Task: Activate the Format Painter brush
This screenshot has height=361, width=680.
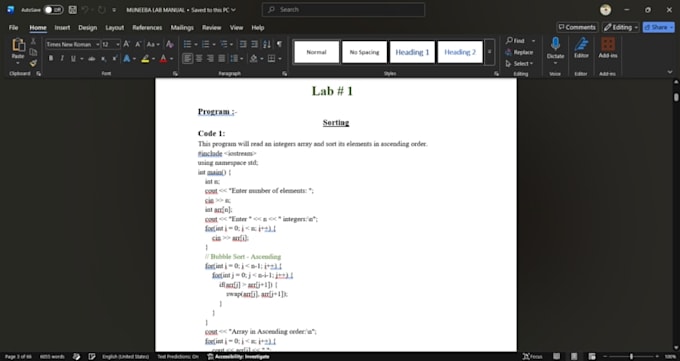Action: (x=33, y=63)
